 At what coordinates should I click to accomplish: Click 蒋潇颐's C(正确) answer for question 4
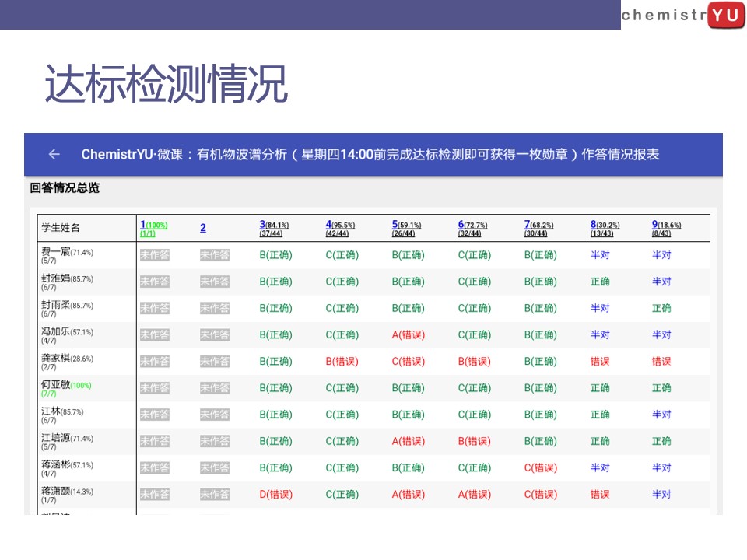342,495
